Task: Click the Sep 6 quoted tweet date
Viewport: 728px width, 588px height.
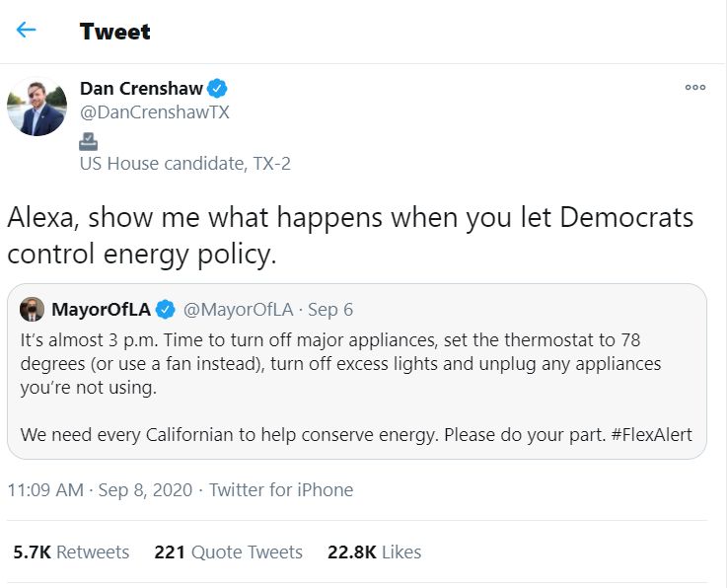Action: 330,309
